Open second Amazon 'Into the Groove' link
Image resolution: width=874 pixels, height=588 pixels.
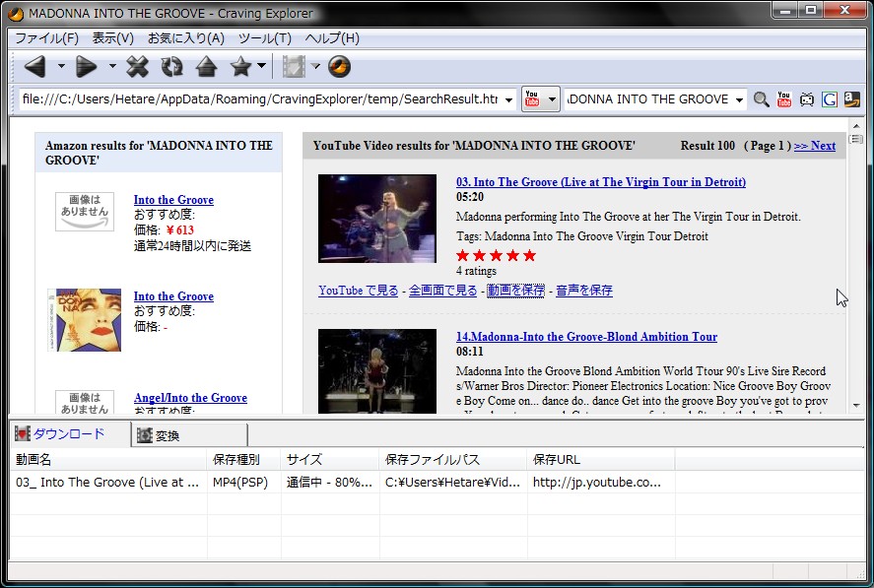coord(173,295)
